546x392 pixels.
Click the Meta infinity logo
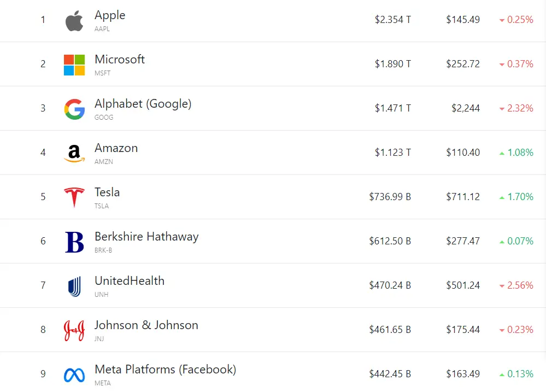(x=74, y=375)
